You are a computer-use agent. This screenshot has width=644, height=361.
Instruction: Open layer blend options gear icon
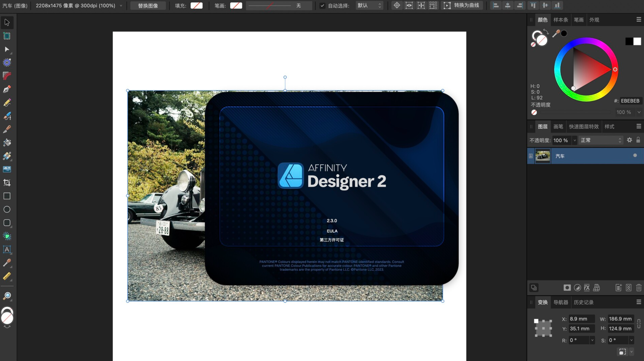tap(630, 140)
